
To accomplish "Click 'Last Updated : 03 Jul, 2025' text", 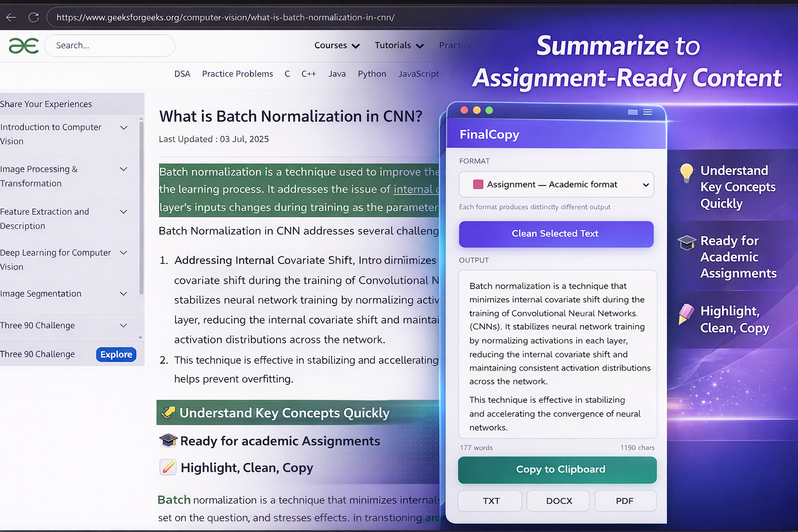I will click(214, 139).
